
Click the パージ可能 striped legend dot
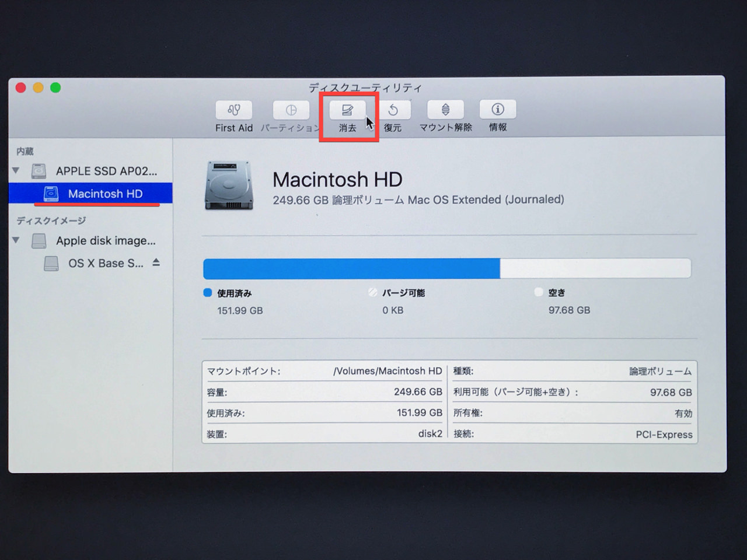[373, 292]
